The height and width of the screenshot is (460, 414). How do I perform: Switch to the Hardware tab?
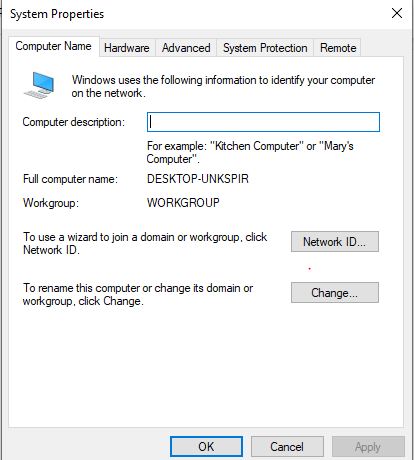click(127, 48)
